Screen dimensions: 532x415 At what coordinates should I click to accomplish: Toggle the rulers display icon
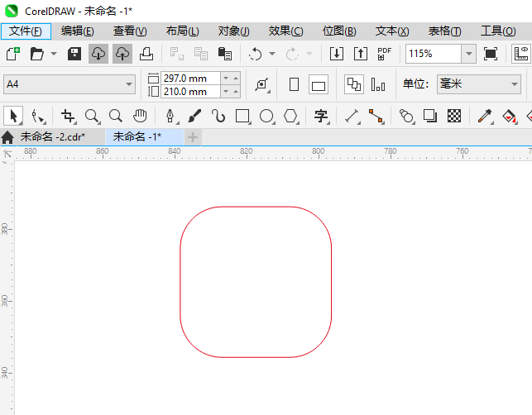(x=521, y=54)
